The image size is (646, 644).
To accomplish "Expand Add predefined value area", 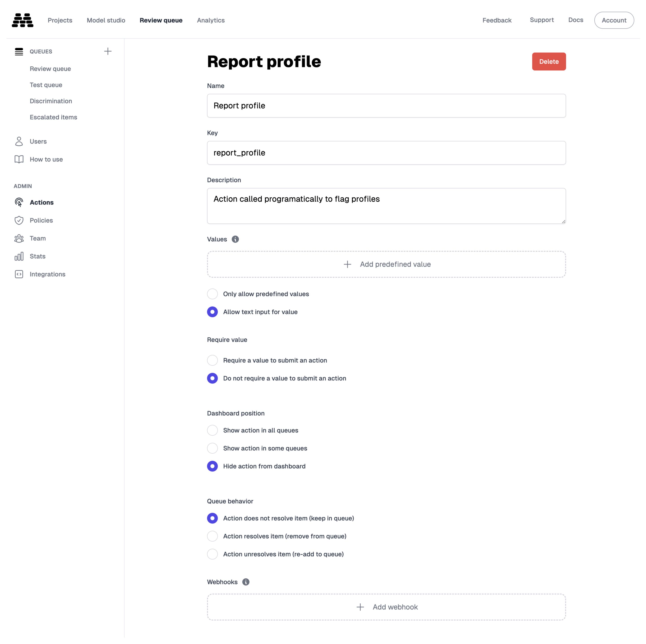I will pos(386,264).
